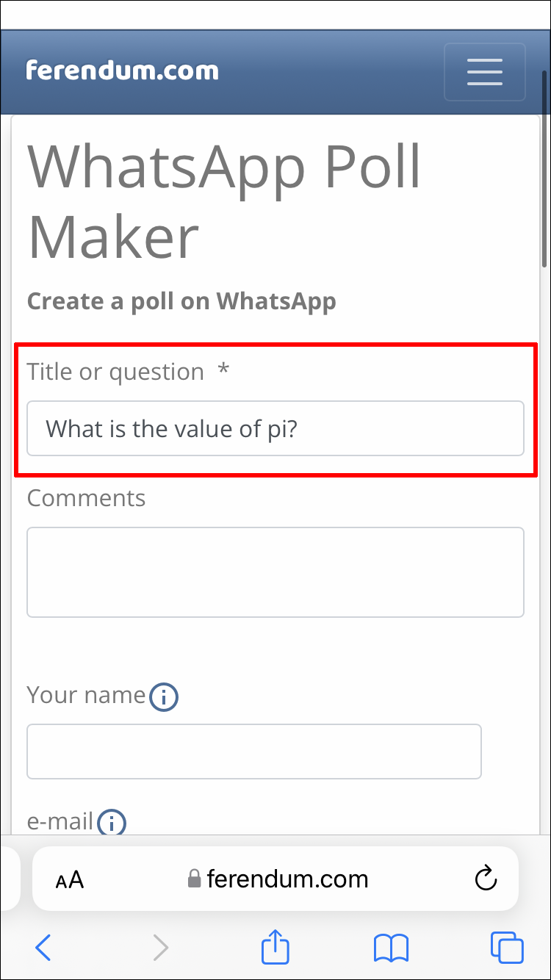Focus the Title or question field
Screen dimensions: 551x980
tap(275, 428)
